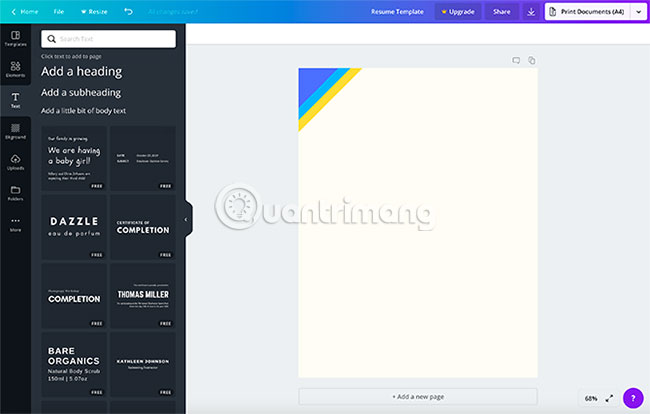Click 'All changes saved' status text

[173, 12]
